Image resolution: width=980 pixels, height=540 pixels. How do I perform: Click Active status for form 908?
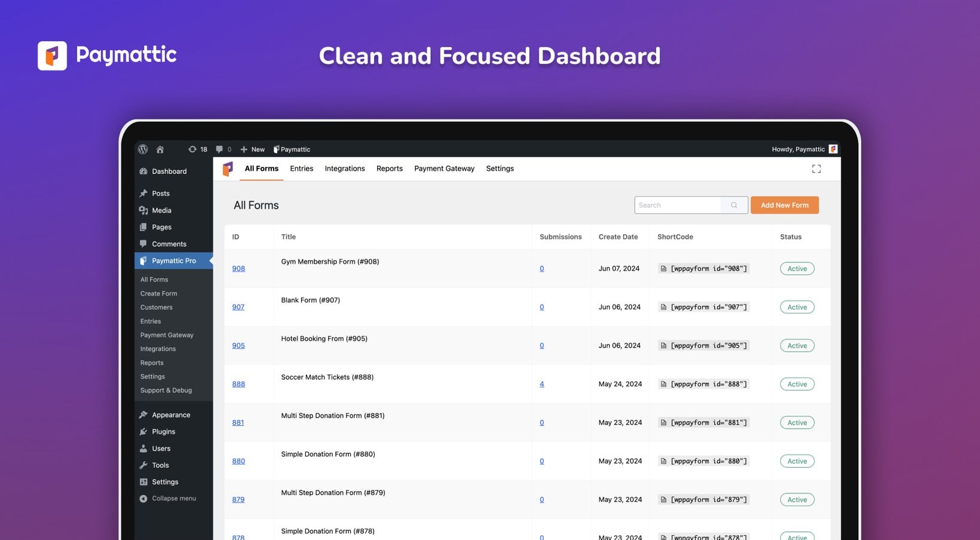797,269
